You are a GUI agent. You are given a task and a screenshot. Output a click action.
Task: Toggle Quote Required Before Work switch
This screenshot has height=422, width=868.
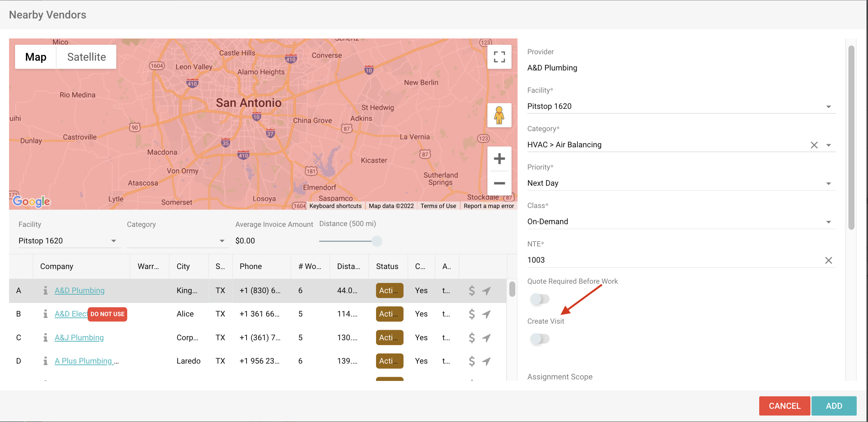[540, 299]
